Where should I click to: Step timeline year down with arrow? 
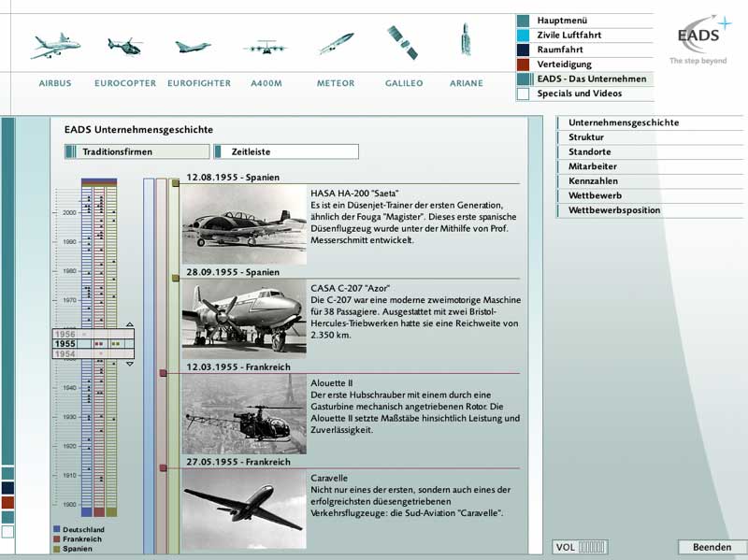[x=130, y=364]
